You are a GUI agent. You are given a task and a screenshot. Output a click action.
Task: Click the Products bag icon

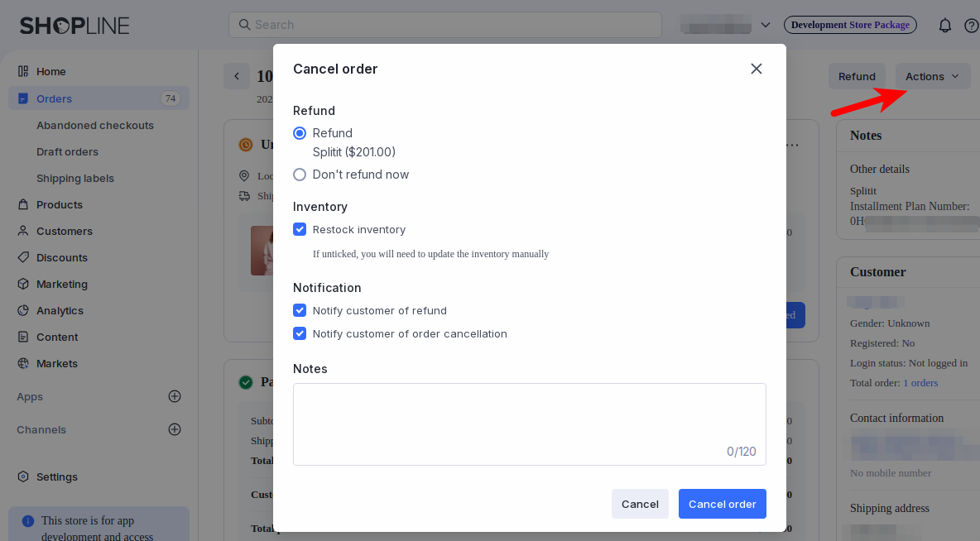(23, 204)
